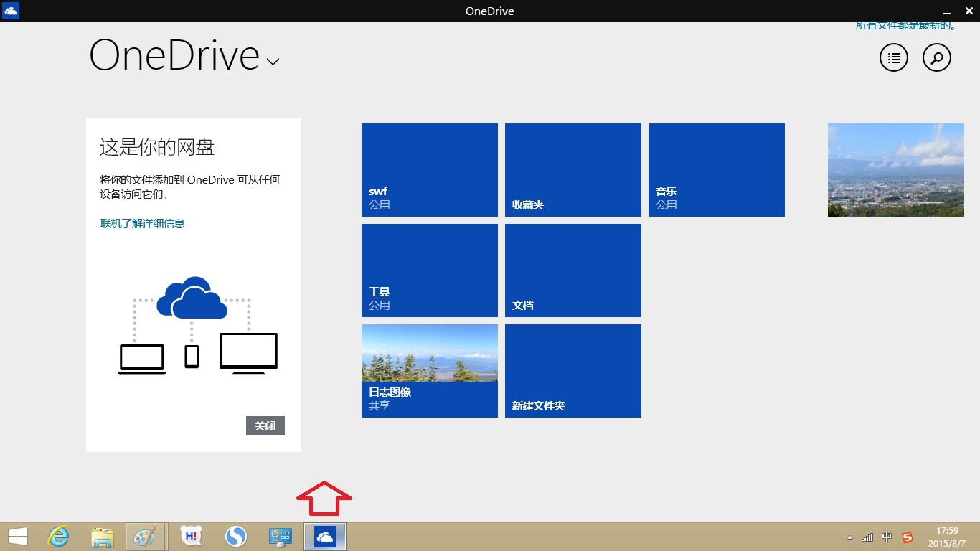
Task: Click the search magnifier icon
Action: tap(936, 58)
